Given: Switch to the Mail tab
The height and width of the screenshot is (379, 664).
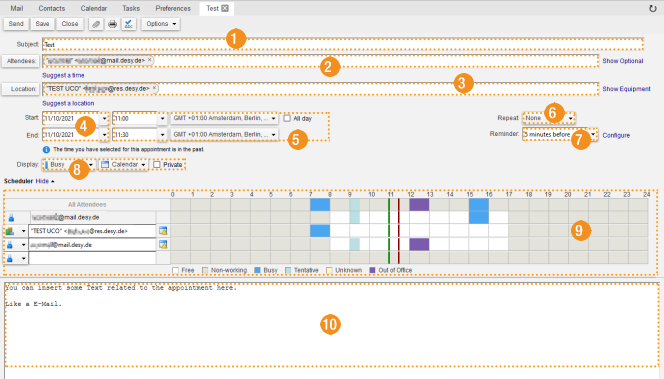Looking at the screenshot, I should pos(17,8).
